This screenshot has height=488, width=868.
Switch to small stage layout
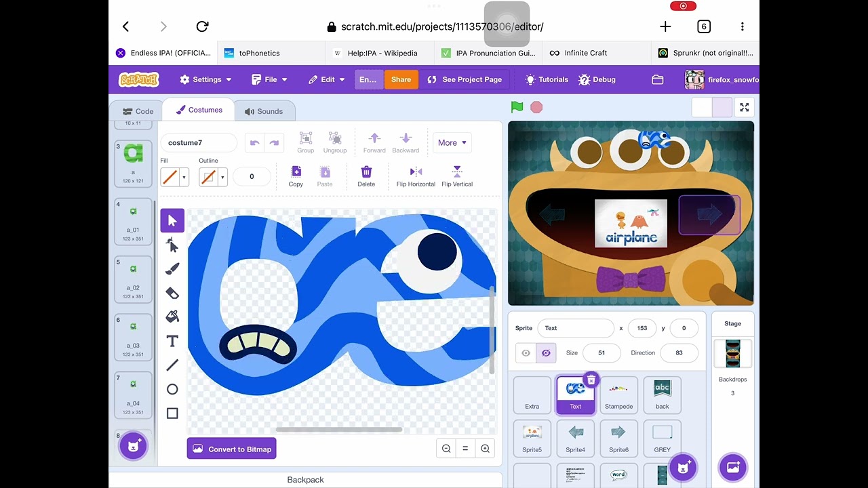point(702,107)
